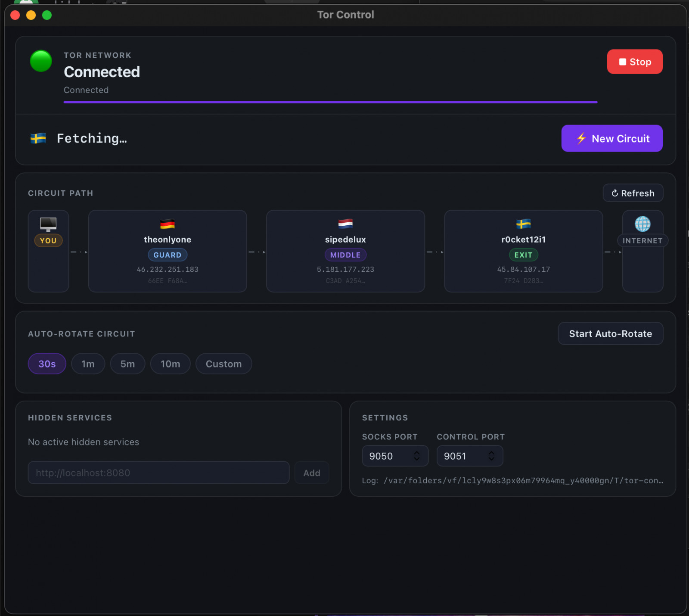Open the Custom interval option

coord(223,364)
